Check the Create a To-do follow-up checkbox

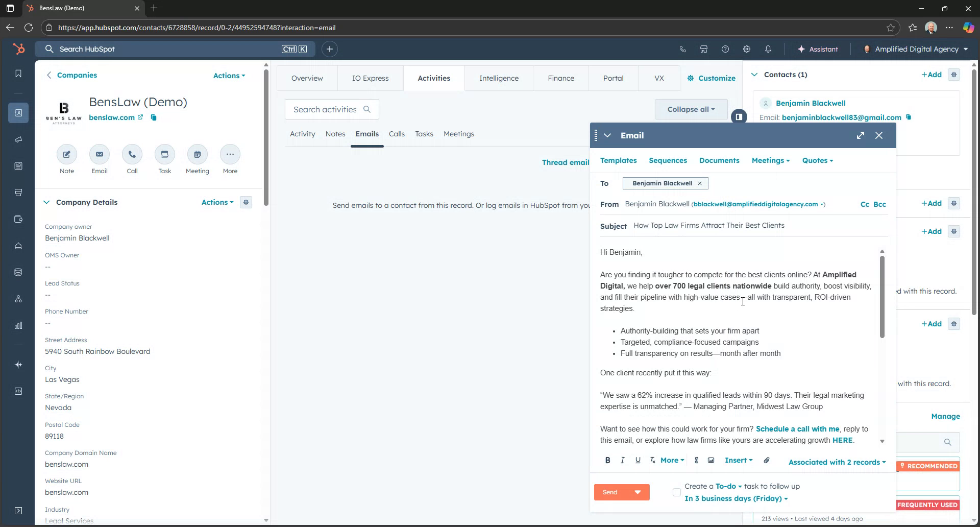pos(676,492)
